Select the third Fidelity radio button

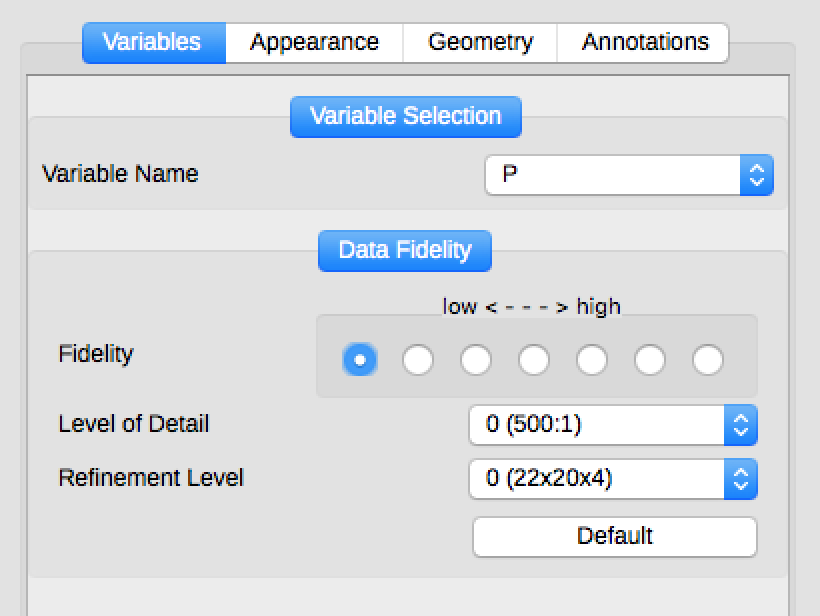(x=476, y=360)
